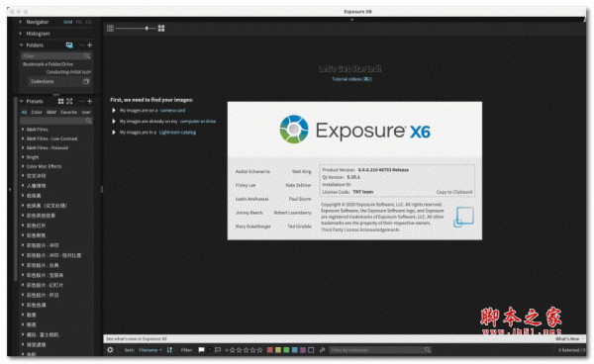Viewport: 594px width, 364px height.
Task: Select small grid thumbnail size icon
Action: [x=110, y=28]
